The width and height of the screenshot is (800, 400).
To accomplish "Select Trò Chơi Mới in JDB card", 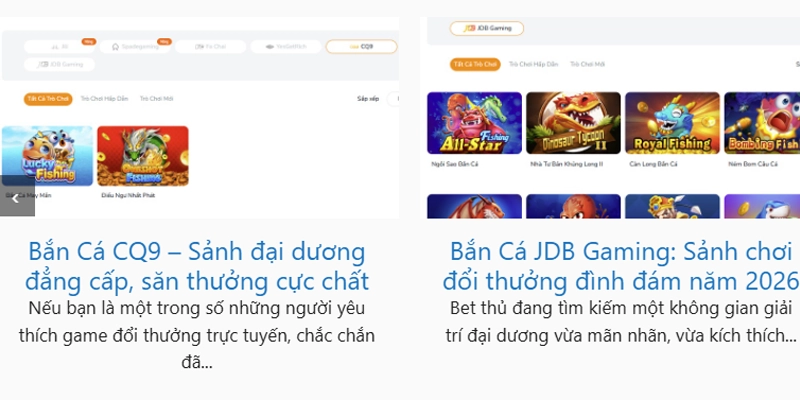I will [x=587, y=64].
